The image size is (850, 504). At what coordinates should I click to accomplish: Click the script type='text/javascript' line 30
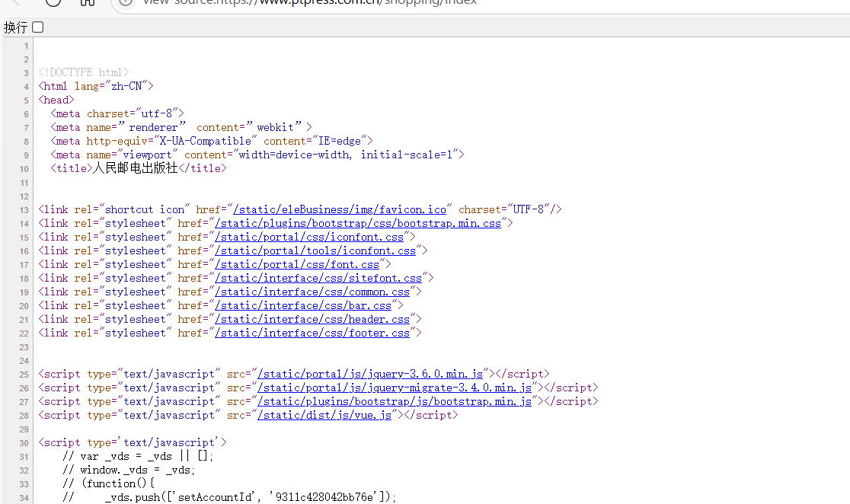(133, 443)
